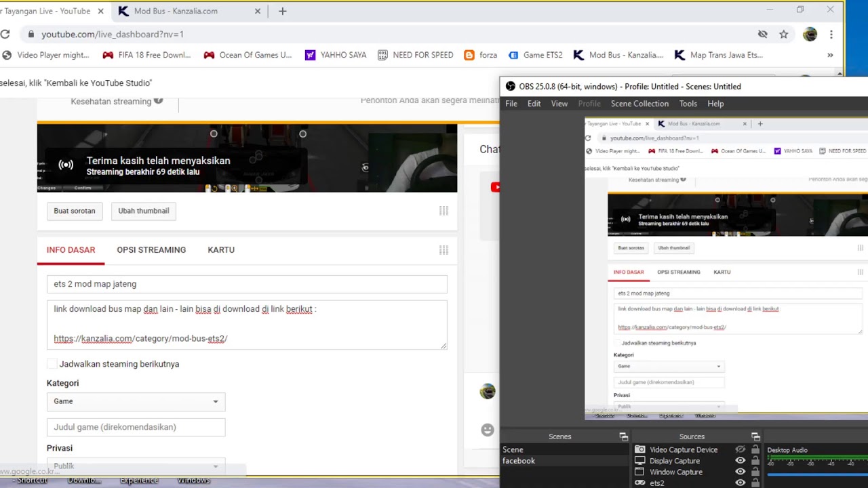The width and height of the screenshot is (868, 488).
Task: Click the Desktop Audio volume slider
Action: coord(817,474)
